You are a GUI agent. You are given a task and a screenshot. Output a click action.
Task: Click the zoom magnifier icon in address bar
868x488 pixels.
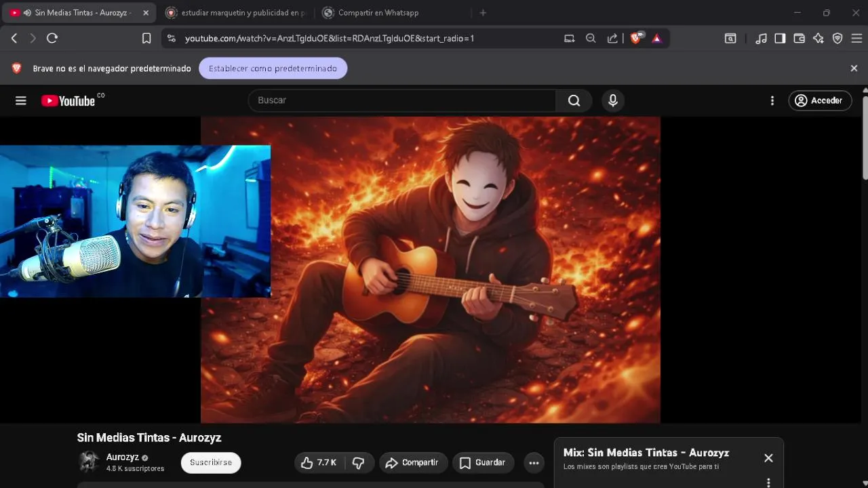coord(591,39)
